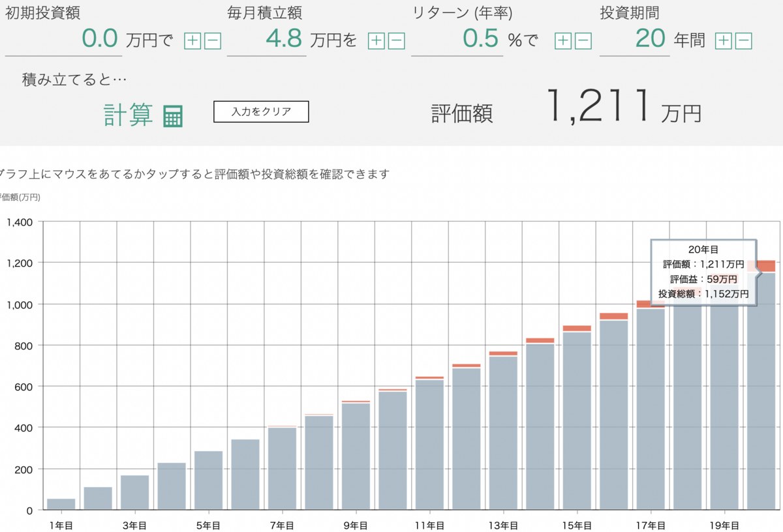Lower リターン (年率) using minus button

(x=583, y=41)
